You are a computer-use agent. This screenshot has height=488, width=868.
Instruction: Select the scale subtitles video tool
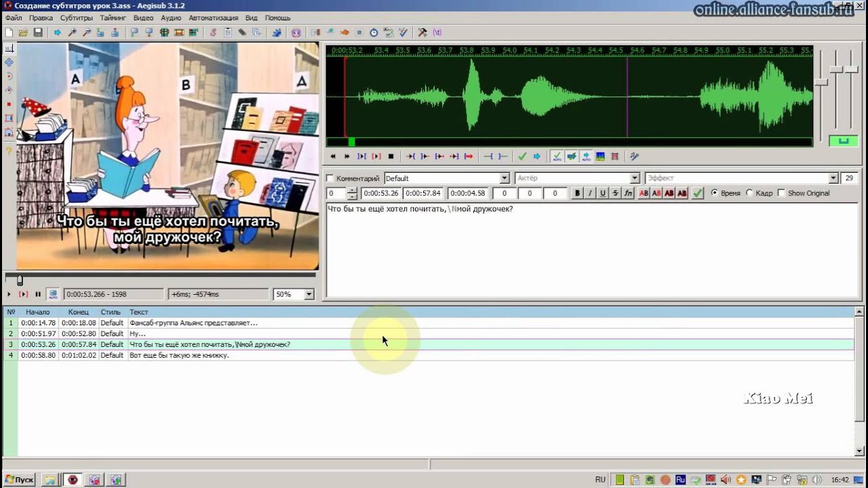[x=9, y=104]
